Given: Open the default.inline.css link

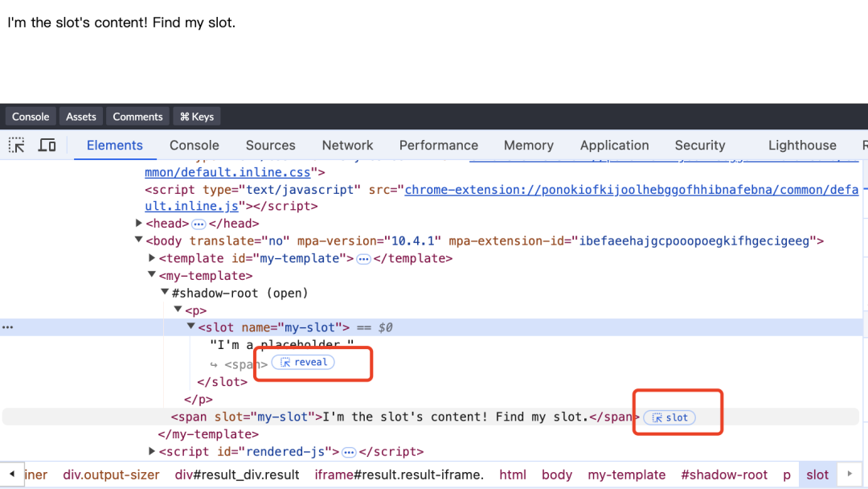Looking at the screenshot, I should pyautogui.click(x=227, y=173).
